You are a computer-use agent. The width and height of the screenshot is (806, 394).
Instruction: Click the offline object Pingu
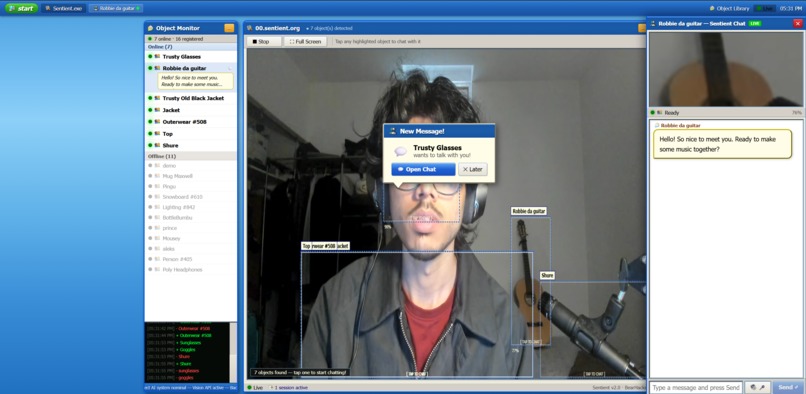(191, 186)
